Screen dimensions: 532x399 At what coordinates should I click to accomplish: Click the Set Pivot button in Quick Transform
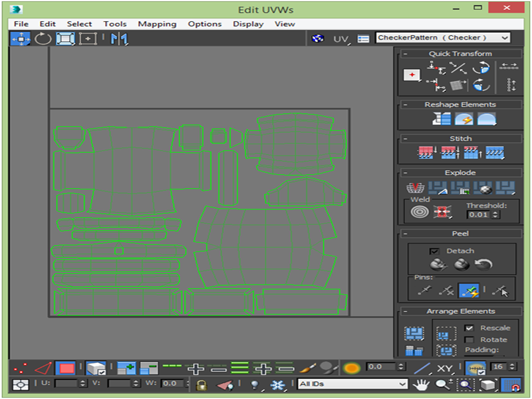(412, 75)
